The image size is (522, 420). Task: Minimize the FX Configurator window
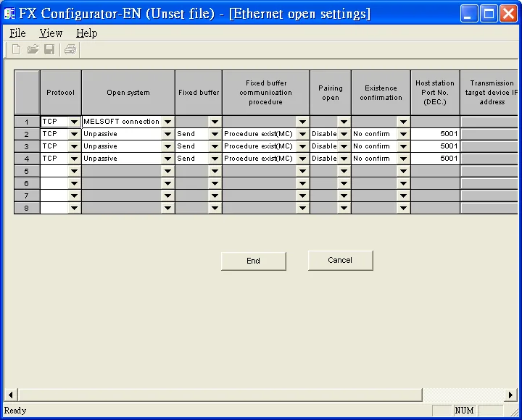tap(469, 14)
